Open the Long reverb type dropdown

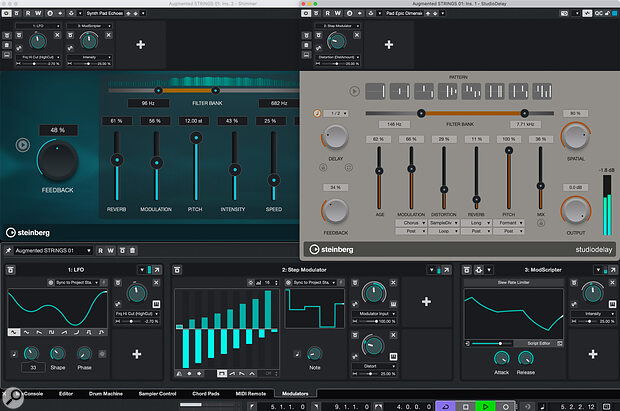click(476, 223)
